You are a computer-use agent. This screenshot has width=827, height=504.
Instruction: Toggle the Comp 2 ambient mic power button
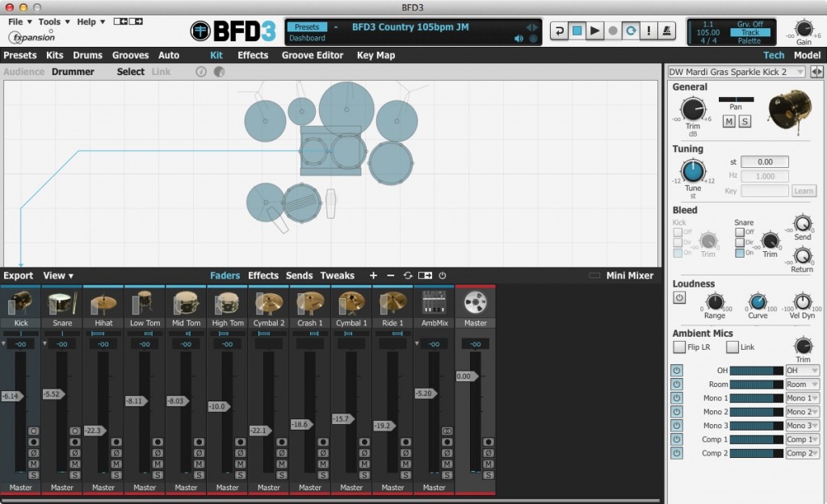[677, 453]
